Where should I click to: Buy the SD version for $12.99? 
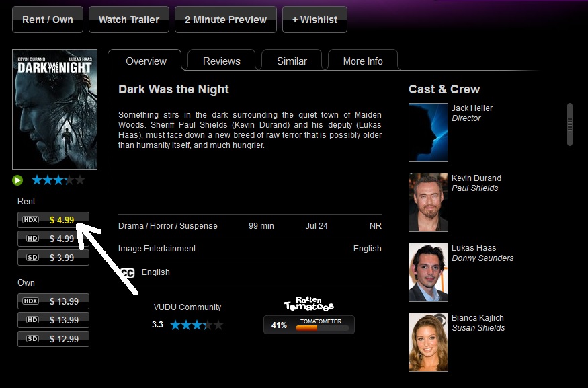click(x=53, y=339)
